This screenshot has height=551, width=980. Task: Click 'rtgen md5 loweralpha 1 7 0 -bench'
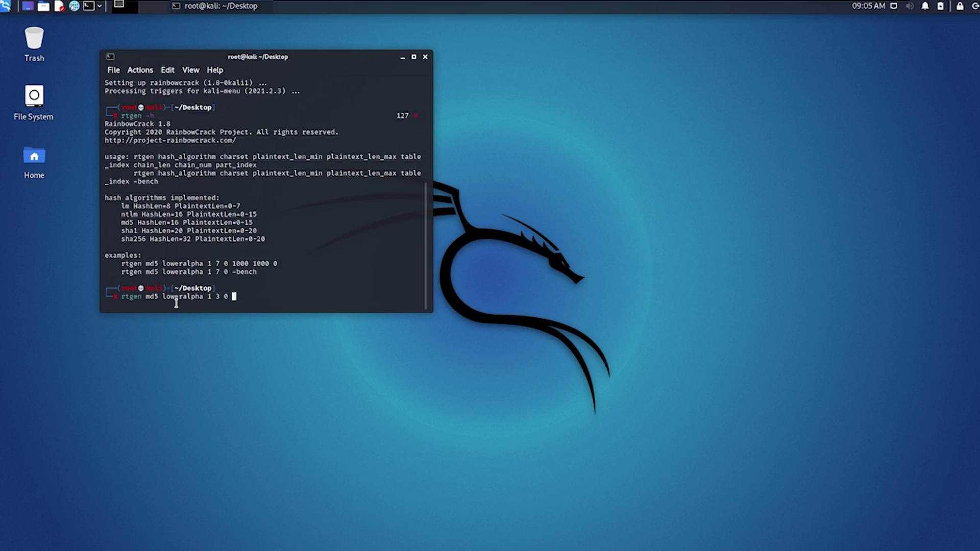189,272
